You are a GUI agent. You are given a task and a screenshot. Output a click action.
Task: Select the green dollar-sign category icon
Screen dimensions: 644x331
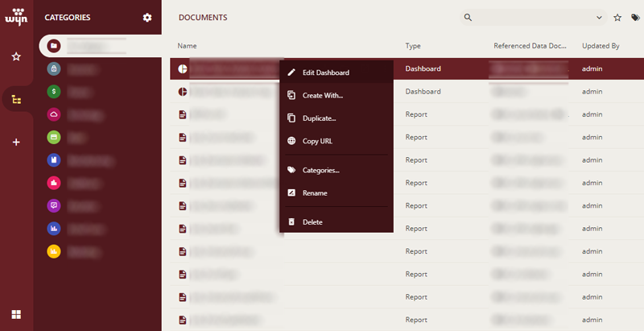point(54,92)
